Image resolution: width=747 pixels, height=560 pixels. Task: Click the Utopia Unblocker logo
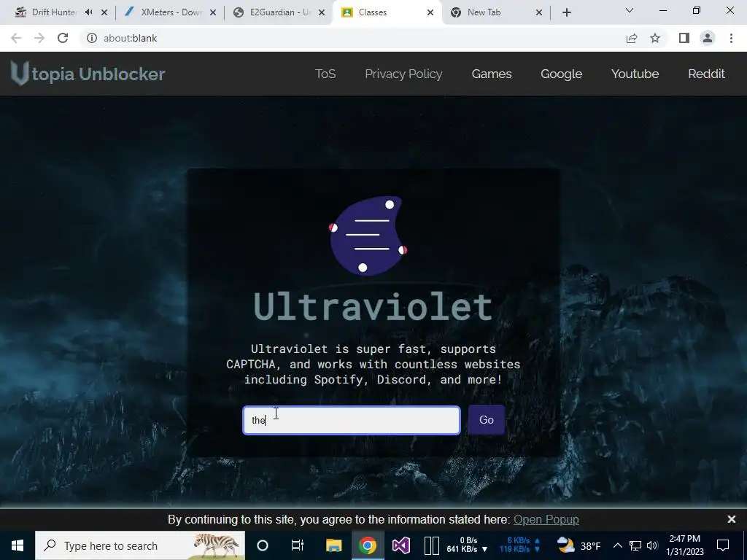pyautogui.click(x=88, y=74)
